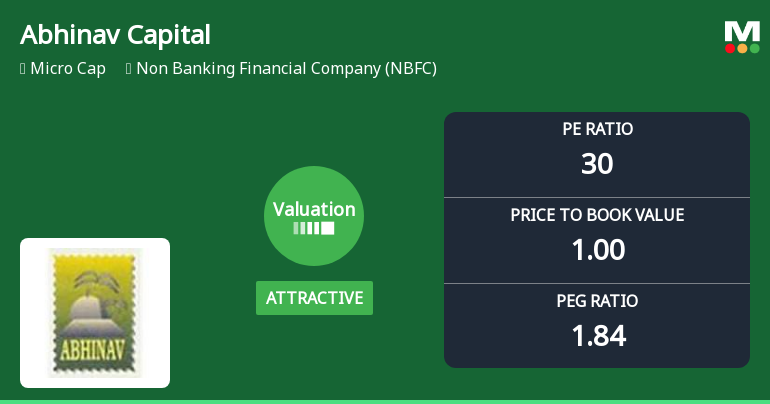This screenshot has height=404, width=770.
Task: Click the red dot in the M logo
Action: (730, 49)
